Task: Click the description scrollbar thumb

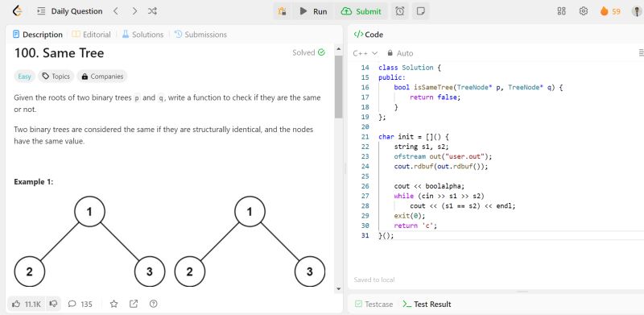Action: pyautogui.click(x=338, y=86)
